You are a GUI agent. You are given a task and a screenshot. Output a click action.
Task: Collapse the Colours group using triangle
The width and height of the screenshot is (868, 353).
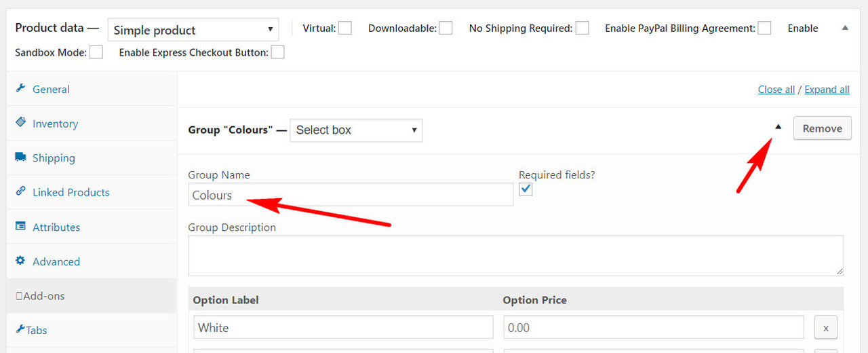(x=778, y=126)
